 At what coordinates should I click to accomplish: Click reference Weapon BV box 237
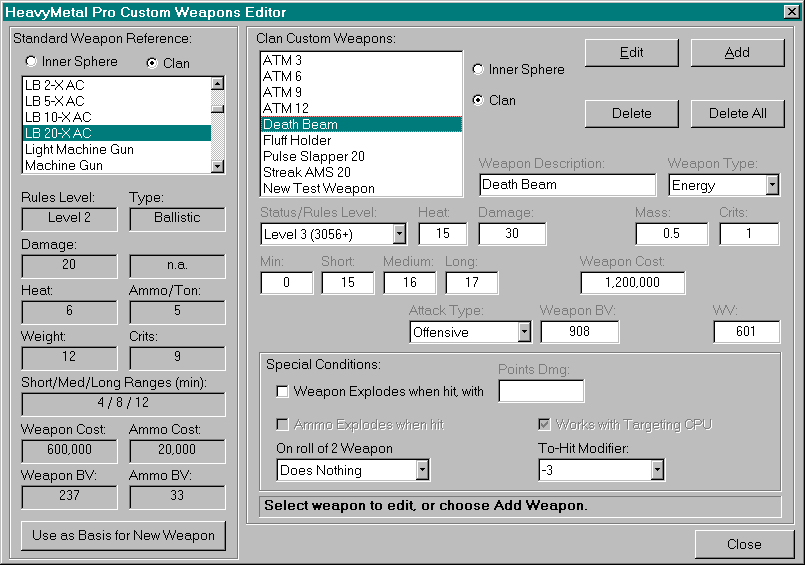[69, 496]
